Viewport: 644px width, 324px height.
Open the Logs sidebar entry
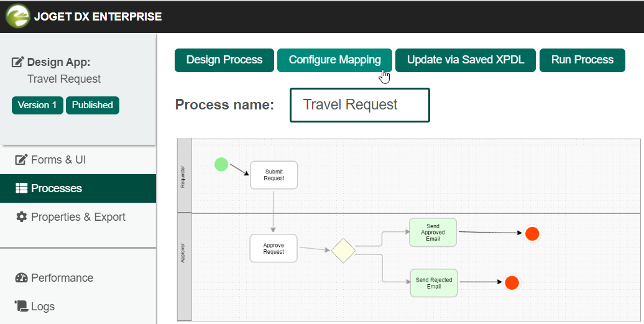click(42, 307)
